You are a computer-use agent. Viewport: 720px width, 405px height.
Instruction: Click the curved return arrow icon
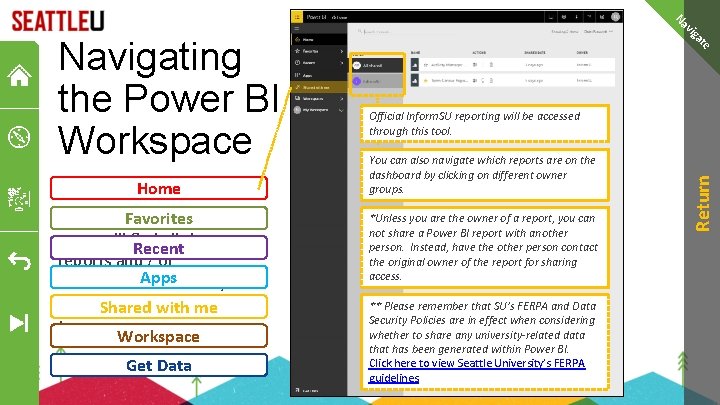[19, 260]
